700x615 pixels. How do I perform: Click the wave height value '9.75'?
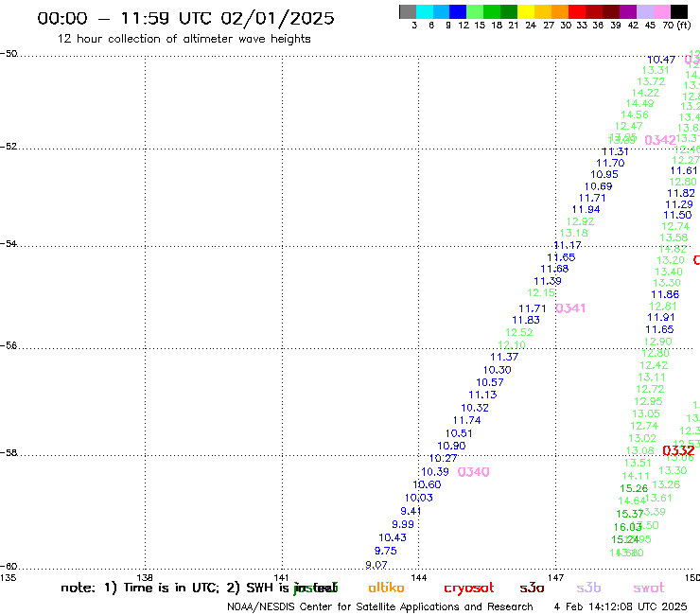[x=385, y=552]
